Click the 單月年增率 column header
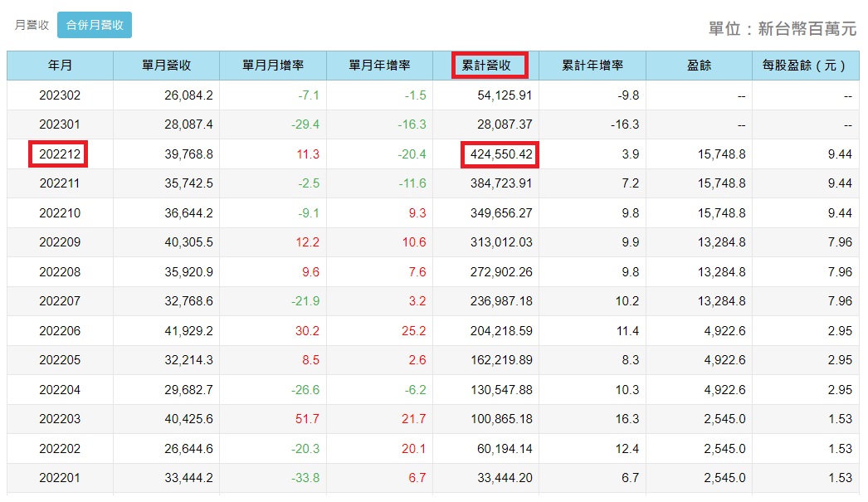 (378, 66)
